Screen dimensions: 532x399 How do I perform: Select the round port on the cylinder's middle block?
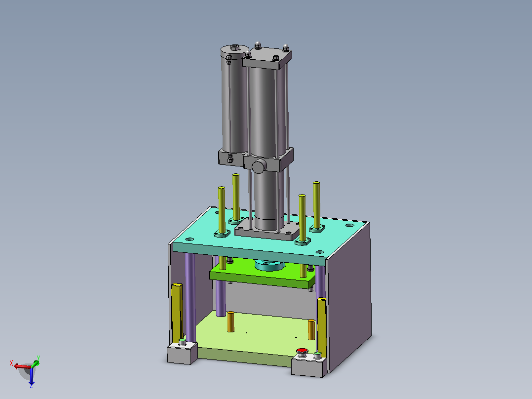(259, 166)
